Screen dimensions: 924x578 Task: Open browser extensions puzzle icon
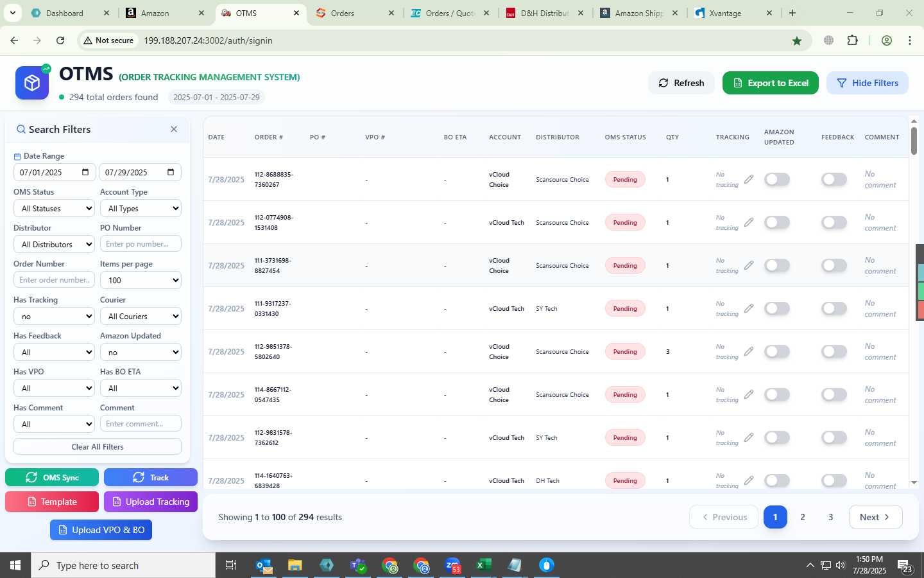(x=852, y=40)
